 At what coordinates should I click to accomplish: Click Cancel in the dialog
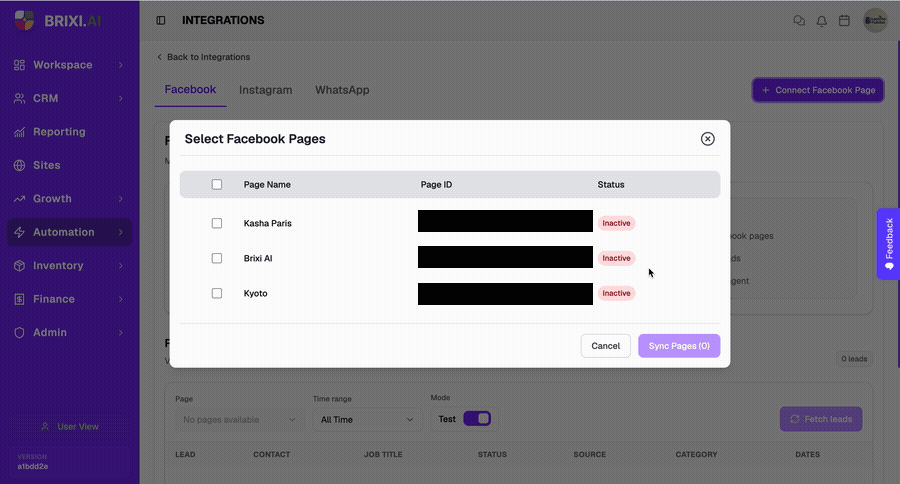tap(606, 346)
